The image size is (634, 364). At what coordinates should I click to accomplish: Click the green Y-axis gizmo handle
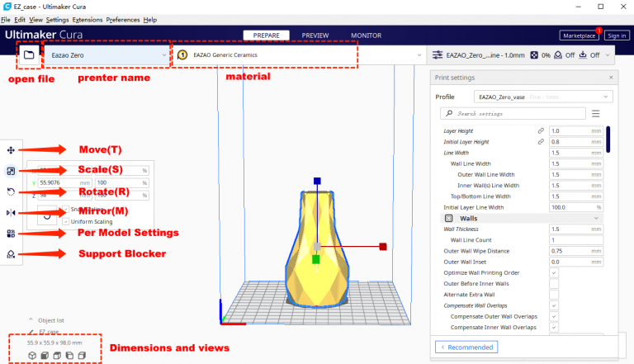[316, 259]
